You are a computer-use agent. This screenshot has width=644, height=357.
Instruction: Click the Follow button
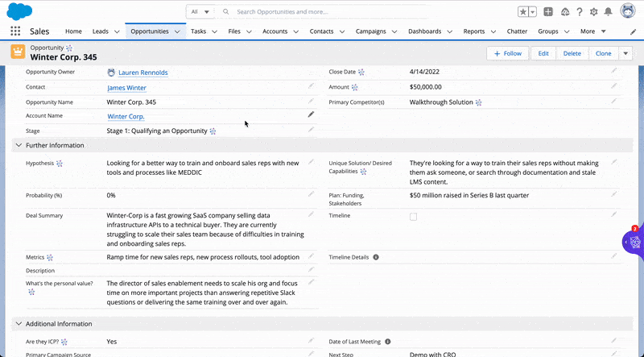point(508,53)
